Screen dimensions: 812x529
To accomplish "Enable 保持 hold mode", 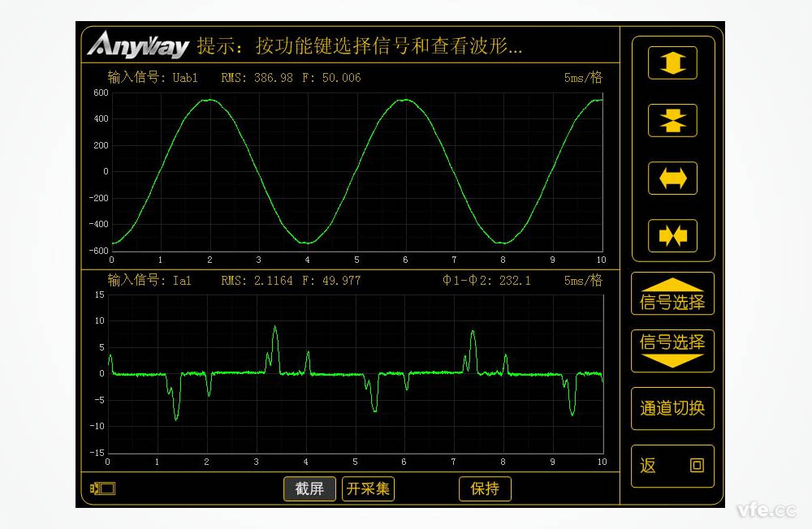I will tap(485, 488).
